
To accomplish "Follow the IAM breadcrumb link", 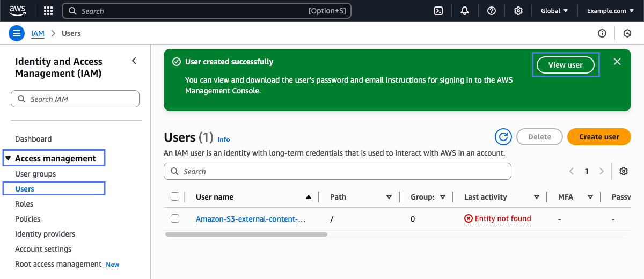I will (38, 33).
